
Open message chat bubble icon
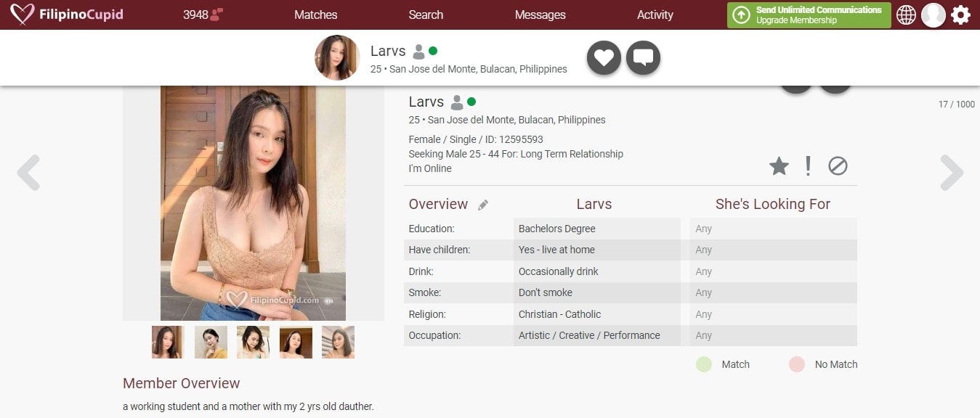click(x=643, y=58)
